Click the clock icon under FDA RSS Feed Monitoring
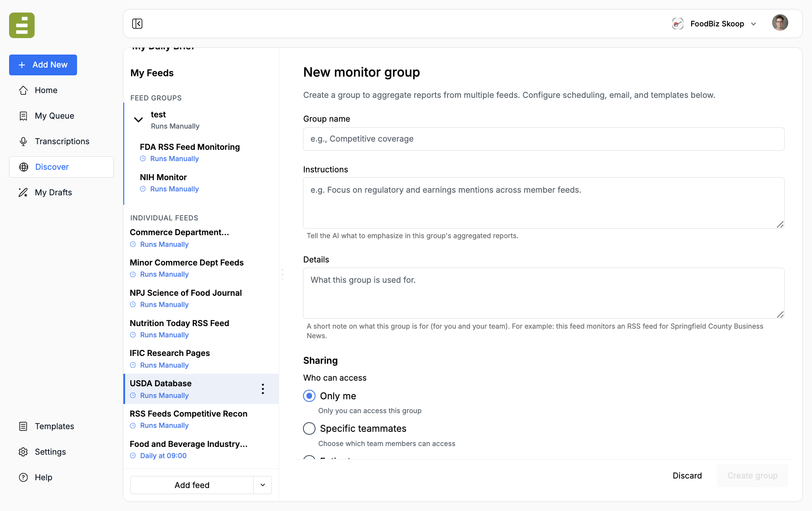This screenshot has height=511, width=812. [x=143, y=158]
